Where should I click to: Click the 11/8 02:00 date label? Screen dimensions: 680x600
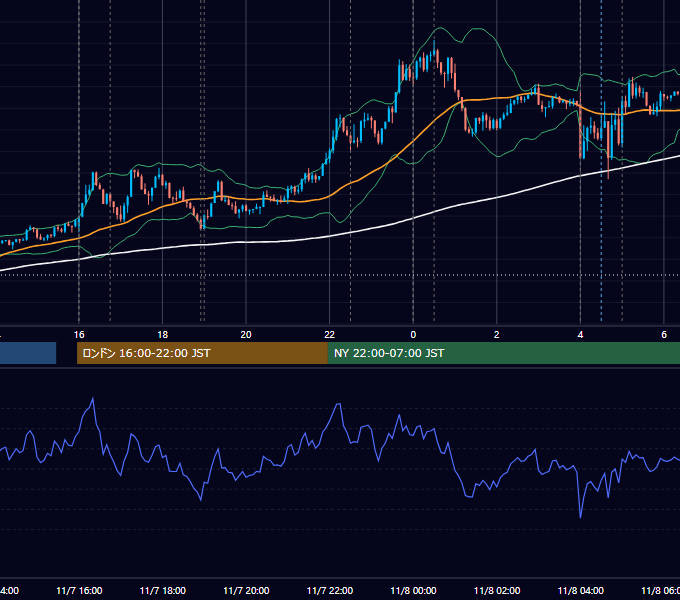coord(497,590)
